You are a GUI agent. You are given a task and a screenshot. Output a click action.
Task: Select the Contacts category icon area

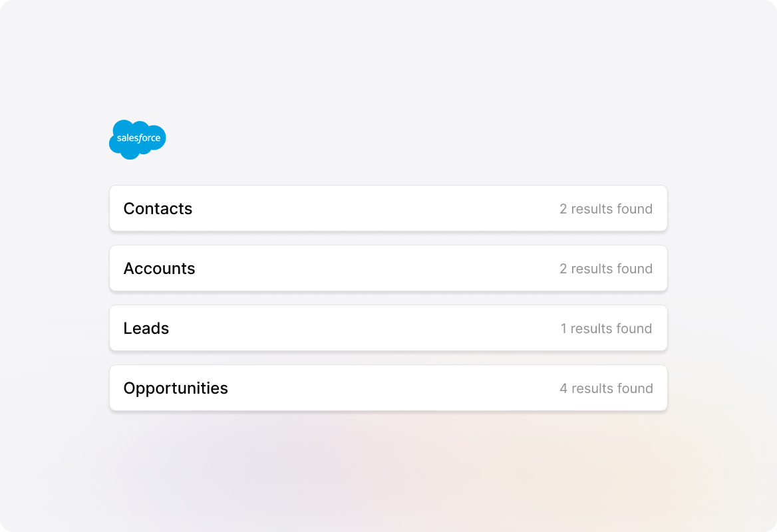point(158,208)
